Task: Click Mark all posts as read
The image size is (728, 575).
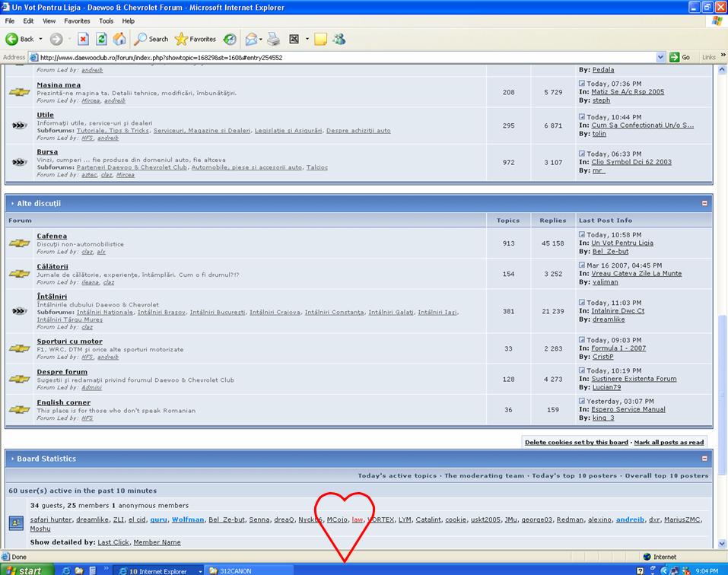Action: pos(669,442)
